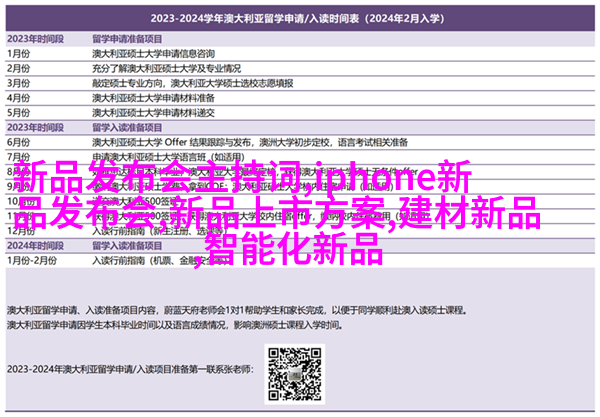Select 澳大利亚硕士大学申请信息咨询
Screen dimensions: 600x417
pos(153,54)
